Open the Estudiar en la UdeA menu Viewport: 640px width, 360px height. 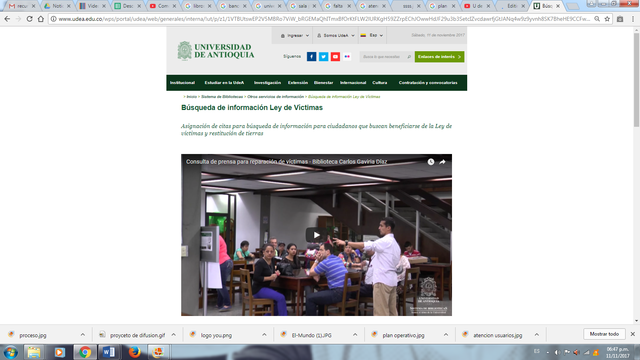(x=224, y=83)
